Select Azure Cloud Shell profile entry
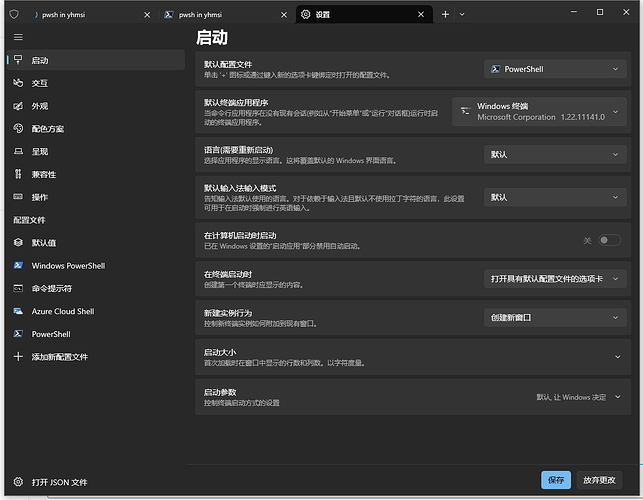This screenshot has height=500, width=643. [96, 311]
